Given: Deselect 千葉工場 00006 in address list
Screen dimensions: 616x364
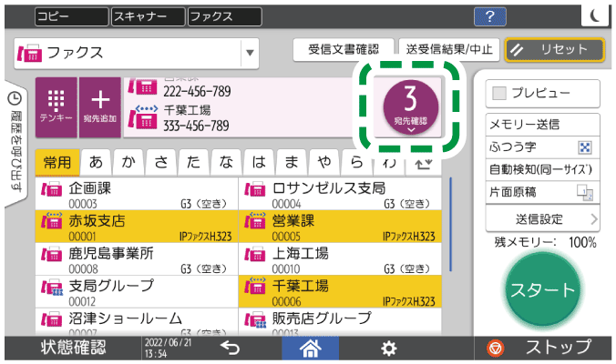Looking at the screenshot, I should (340, 291).
